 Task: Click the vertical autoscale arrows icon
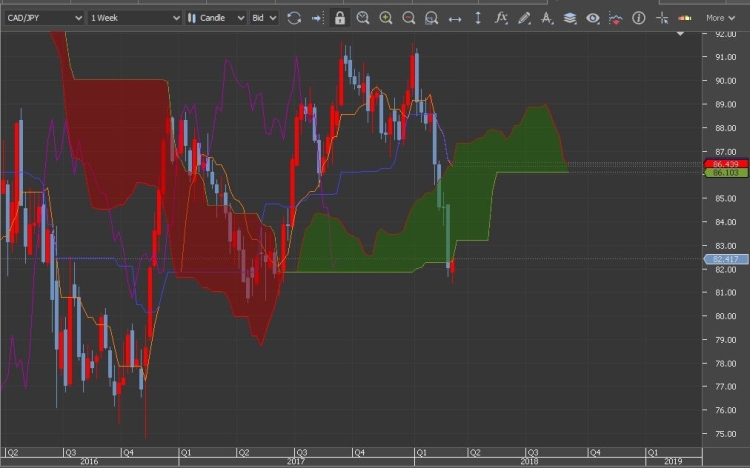(478, 18)
